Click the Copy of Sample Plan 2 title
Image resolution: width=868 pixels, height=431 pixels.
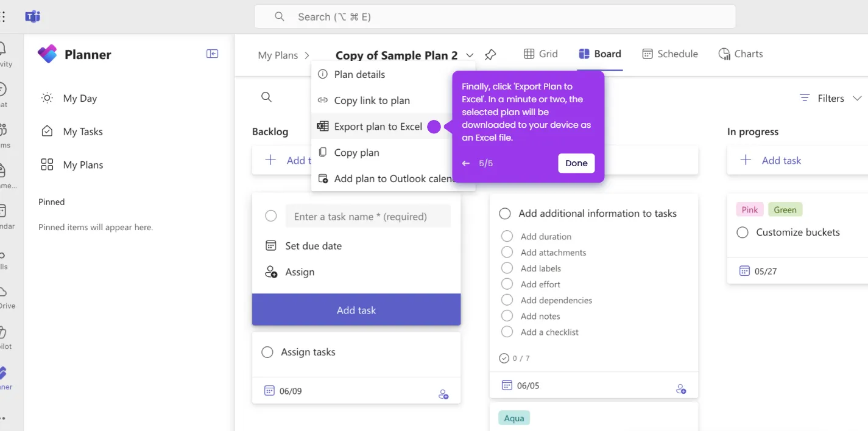[397, 55]
